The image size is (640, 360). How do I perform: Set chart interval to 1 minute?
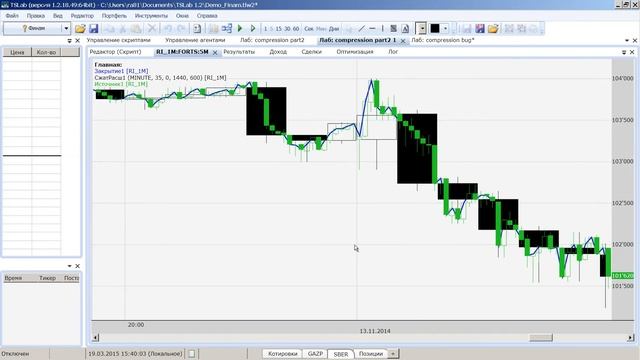(265, 29)
